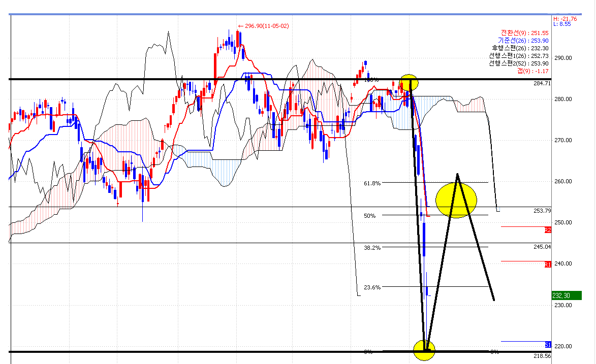Select the blue S1 support marker
Image resolution: width=596 pixels, height=364 pixels.
click(x=548, y=345)
